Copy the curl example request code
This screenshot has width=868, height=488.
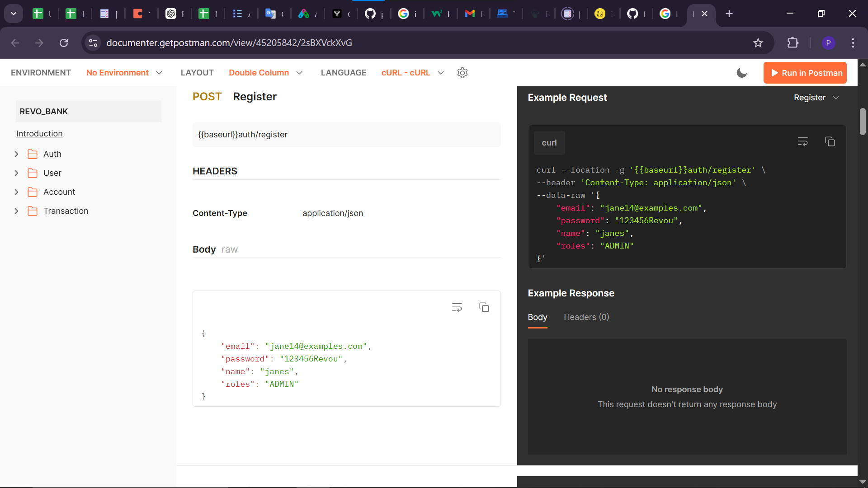tap(830, 142)
